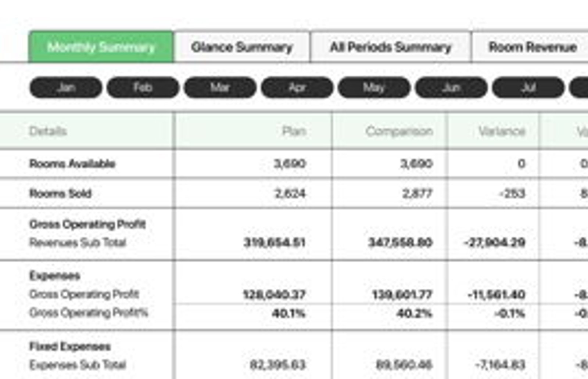Open the Monthly Summary tab
Image resolution: width=588 pixels, height=379 pixels.
[101, 47]
